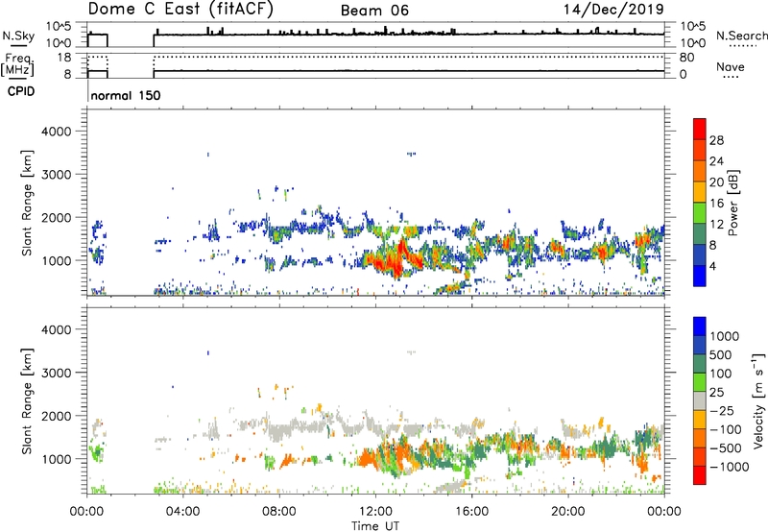The image size is (768, 532).
Task: Click the '08:00' time tick label
Action: coord(279,512)
